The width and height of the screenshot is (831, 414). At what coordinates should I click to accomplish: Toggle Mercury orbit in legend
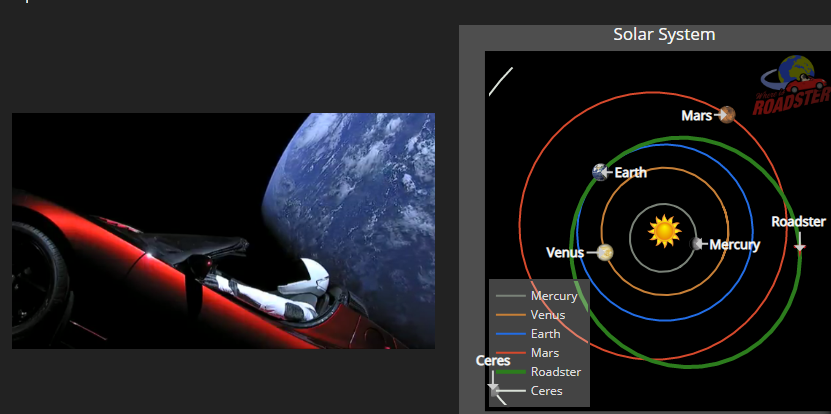[536, 296]
